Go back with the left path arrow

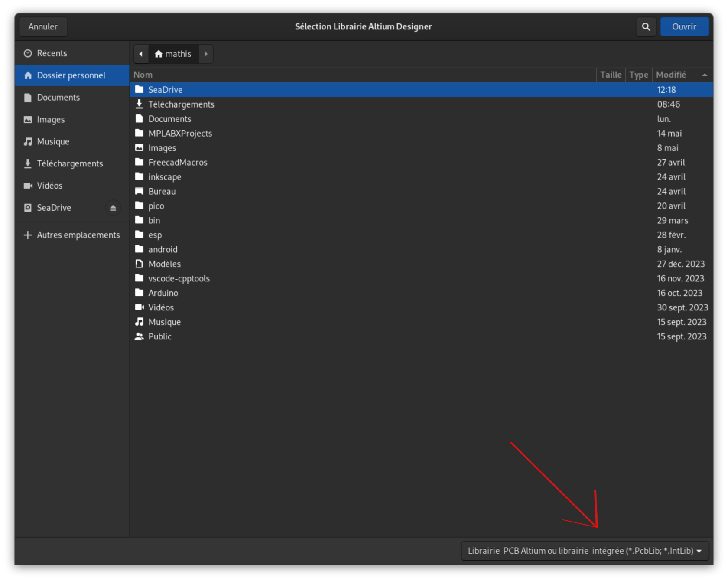pos(141,54)
